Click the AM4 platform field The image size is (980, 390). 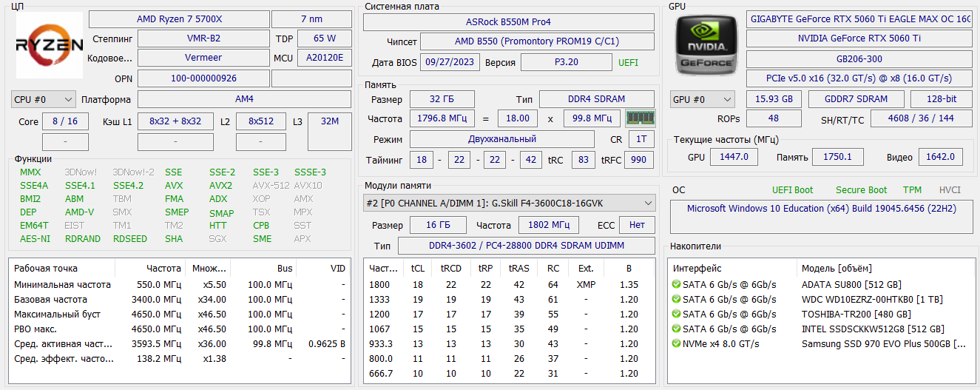[245, 99]
